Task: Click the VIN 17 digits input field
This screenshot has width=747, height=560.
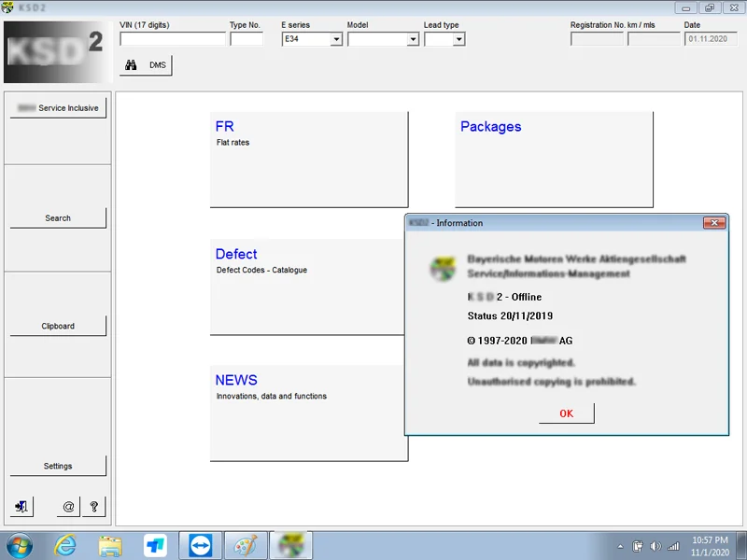Action: (x=173, y=39)
